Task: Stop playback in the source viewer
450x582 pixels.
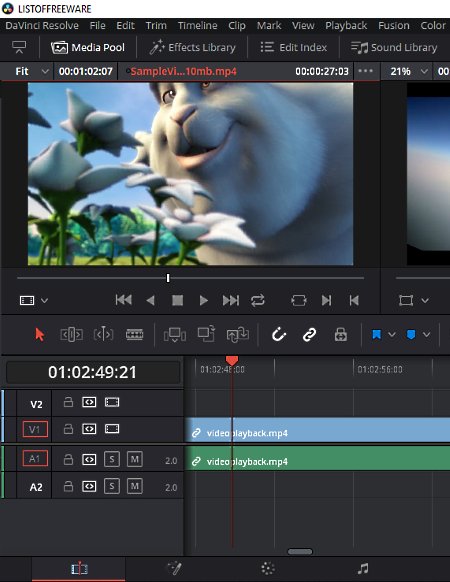Action: (177, 300)
